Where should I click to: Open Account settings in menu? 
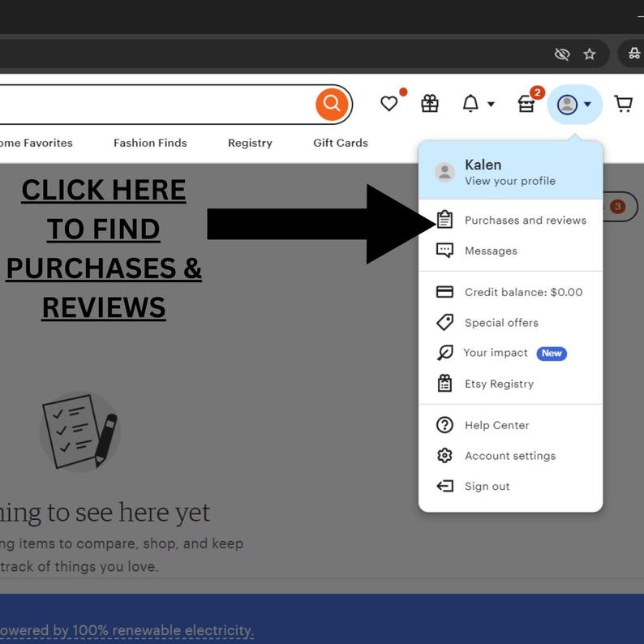(x=510, y=456)
